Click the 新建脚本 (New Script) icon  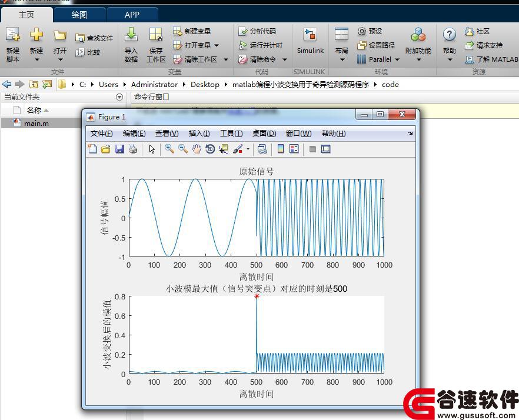point(13,35)
